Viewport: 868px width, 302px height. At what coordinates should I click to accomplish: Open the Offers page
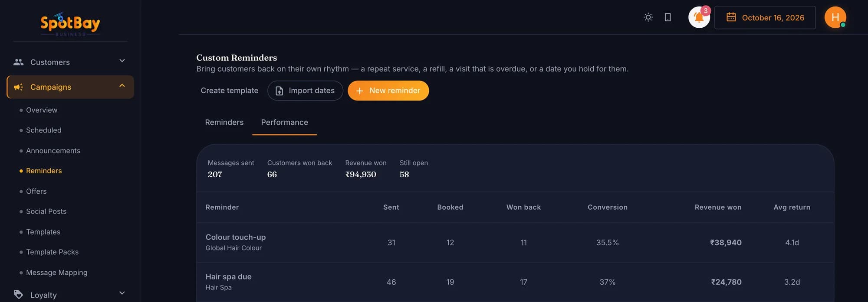point(36,191)
